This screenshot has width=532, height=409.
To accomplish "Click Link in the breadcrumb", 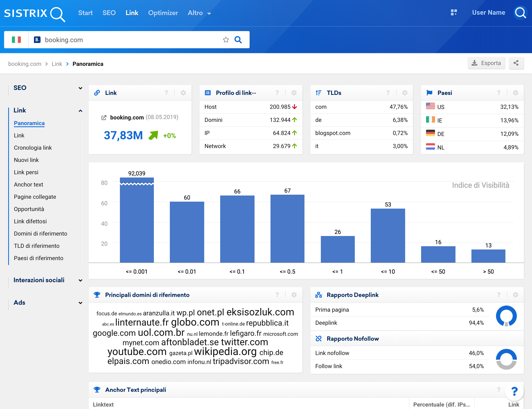I will click(x=57, y=64).
